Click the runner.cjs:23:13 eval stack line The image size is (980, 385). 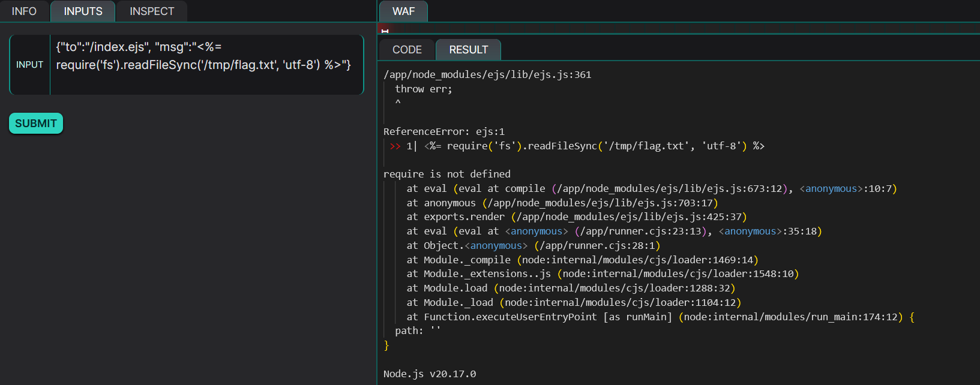[x=614, y=231]
